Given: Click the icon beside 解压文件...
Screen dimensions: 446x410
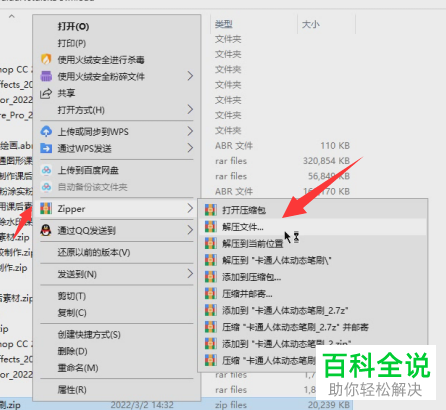Looking at the screenshot, I should click(x=211, y=227).
